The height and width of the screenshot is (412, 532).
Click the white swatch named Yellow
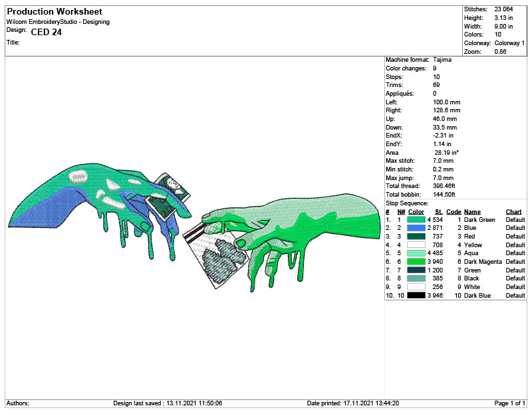tap(416, 245)
